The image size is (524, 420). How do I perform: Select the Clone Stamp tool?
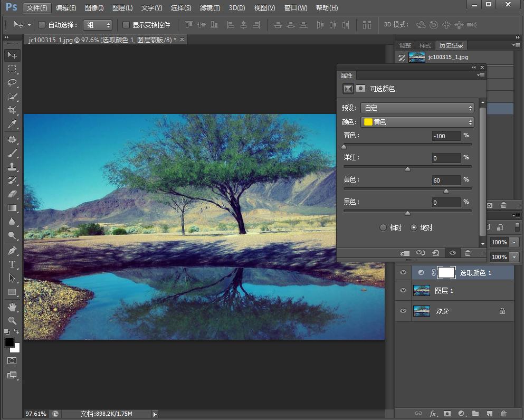pyautogui.click(x=12, y=166)
